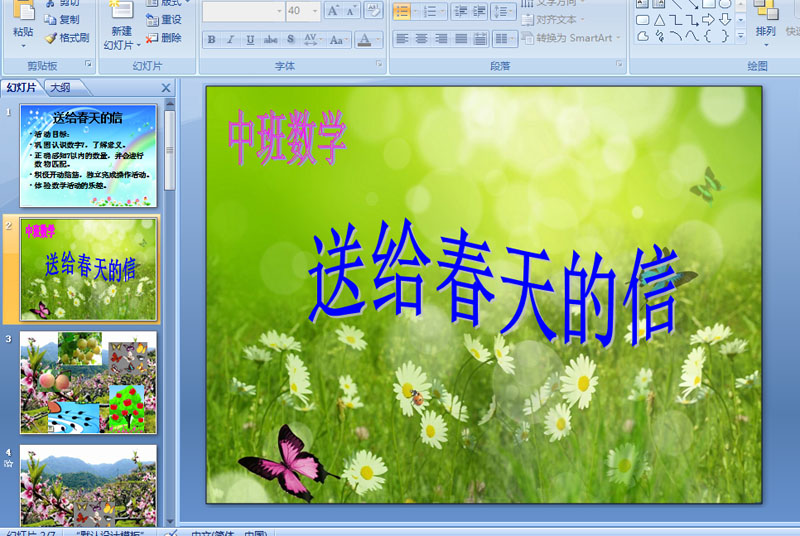The height and width of the screenshot is (536, 800).
Task: Center-align the text
Action: pos(421,39)
